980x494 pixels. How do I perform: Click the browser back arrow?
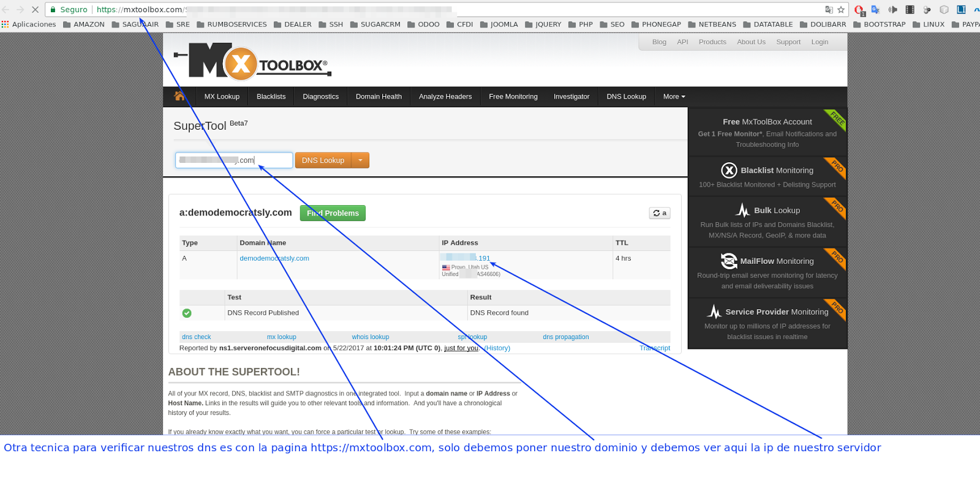pyautogui.click(x=6, y=9)
